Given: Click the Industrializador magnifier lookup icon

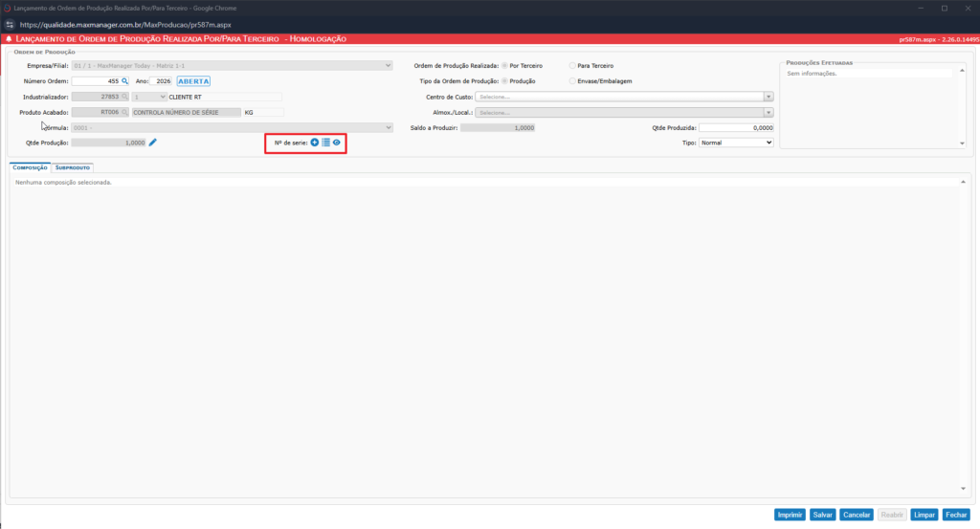Looking at the screenshot, I should tap(124, 97).
